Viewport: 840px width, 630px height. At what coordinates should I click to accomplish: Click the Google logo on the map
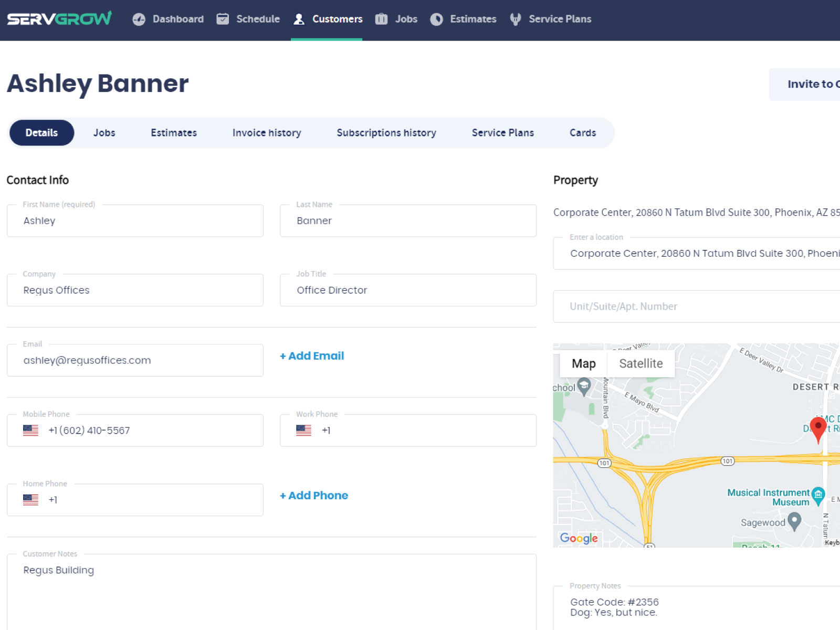579,538
